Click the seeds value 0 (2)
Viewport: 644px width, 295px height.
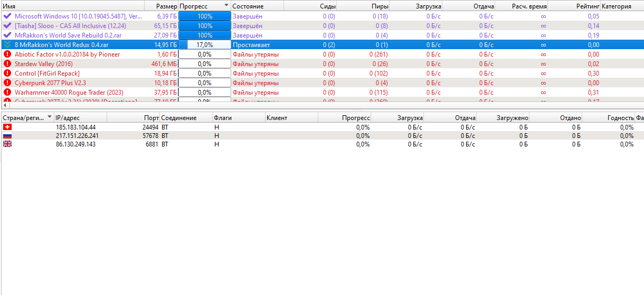tap(329, 45)
